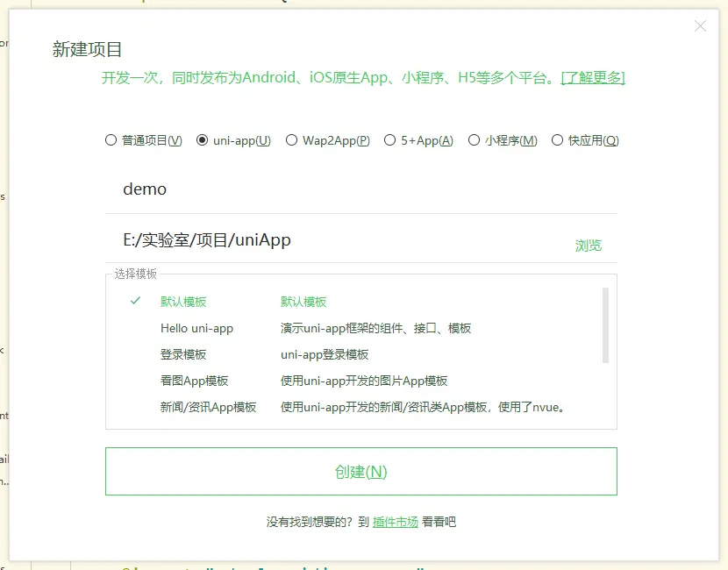The width and height of the screenshot is (728, 570).
Task: Click the 创建(N) button
Action: tap(361, 472)
